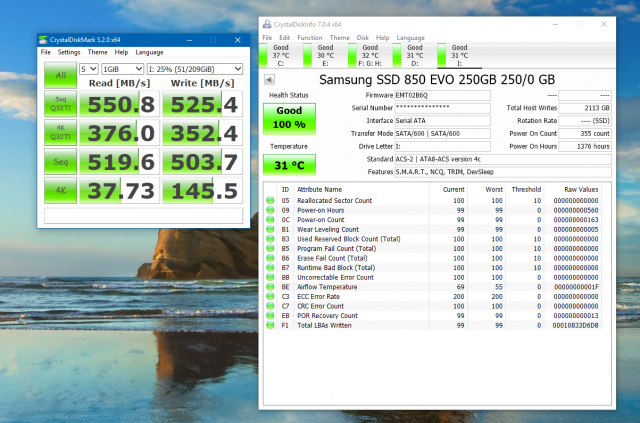Click the empty comment field in CrystalDiskMark
Image resolution: width=640 pixels, height=423 pixels.
(x=141, y=215)
